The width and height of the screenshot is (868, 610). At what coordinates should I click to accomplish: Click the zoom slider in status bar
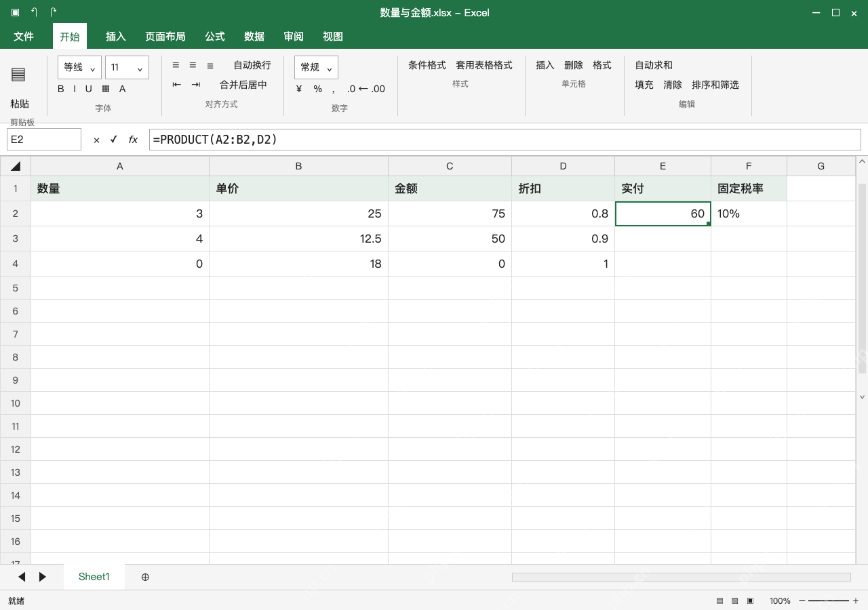(x=829, y=601)
